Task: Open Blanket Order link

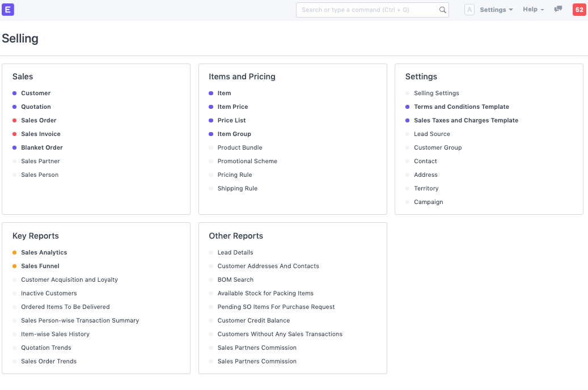Action: (41, 147)
